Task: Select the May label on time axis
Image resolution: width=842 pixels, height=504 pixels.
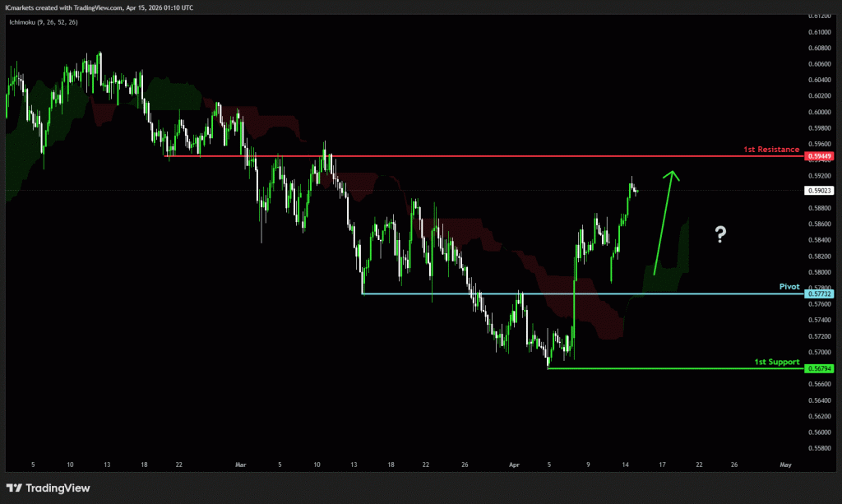Action: 785,465
